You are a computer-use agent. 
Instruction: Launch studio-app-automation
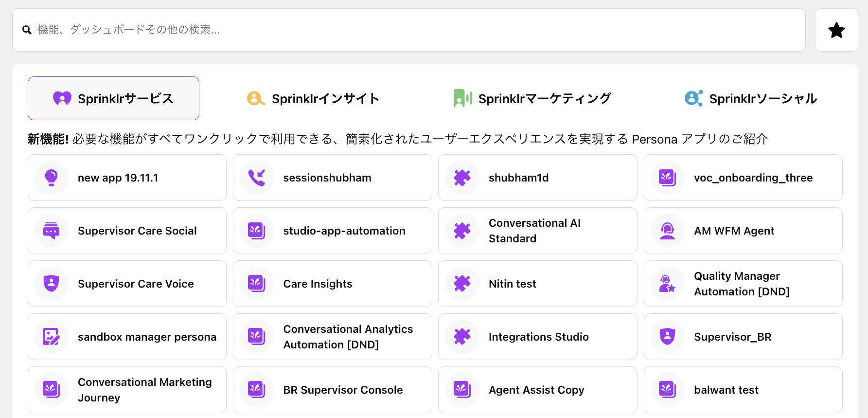(x=333, y=231)
